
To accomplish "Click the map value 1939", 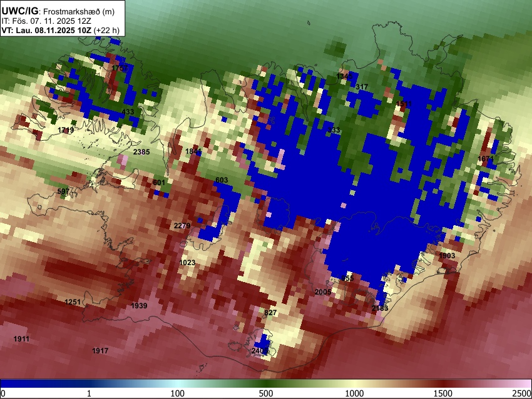I will [x=139, y=306].
